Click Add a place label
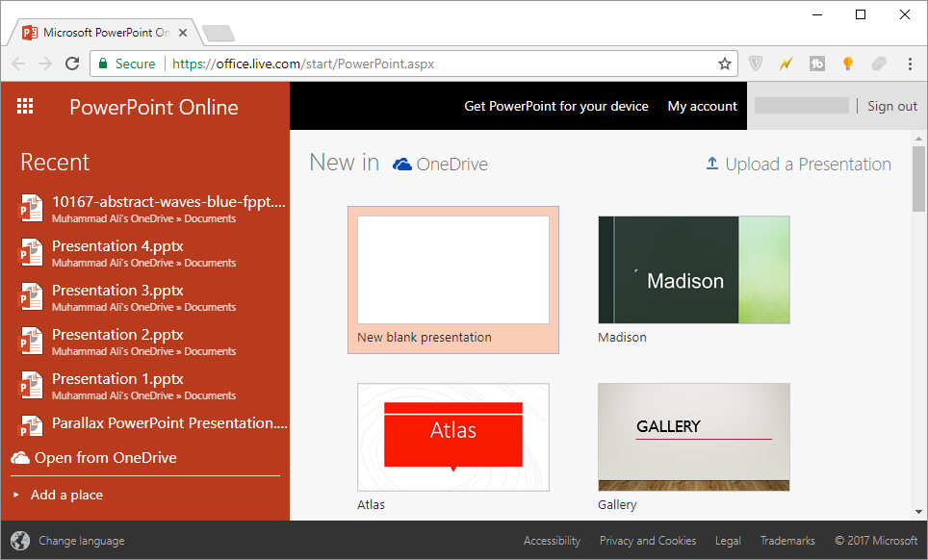The image size is (928, 560). [x=66, y=495]
